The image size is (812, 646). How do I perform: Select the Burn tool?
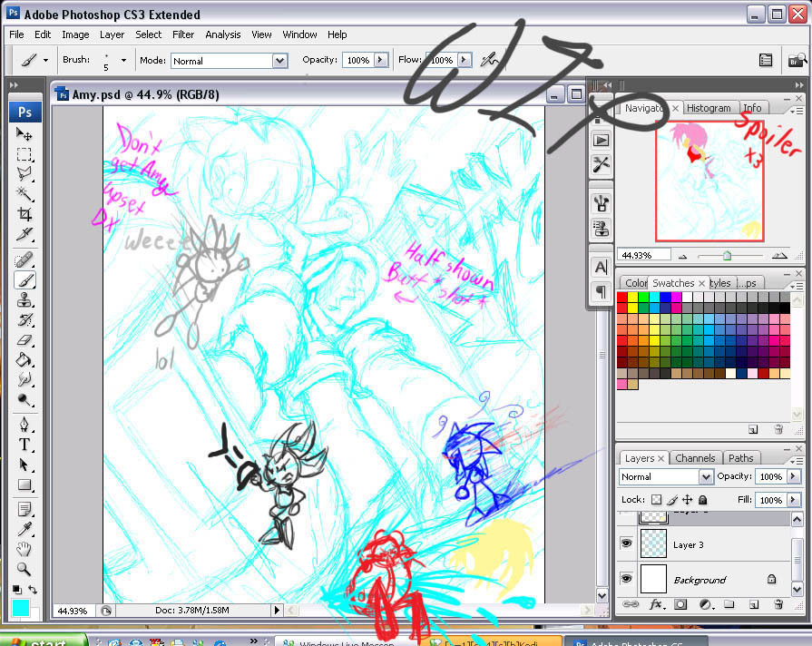(24, 399)
